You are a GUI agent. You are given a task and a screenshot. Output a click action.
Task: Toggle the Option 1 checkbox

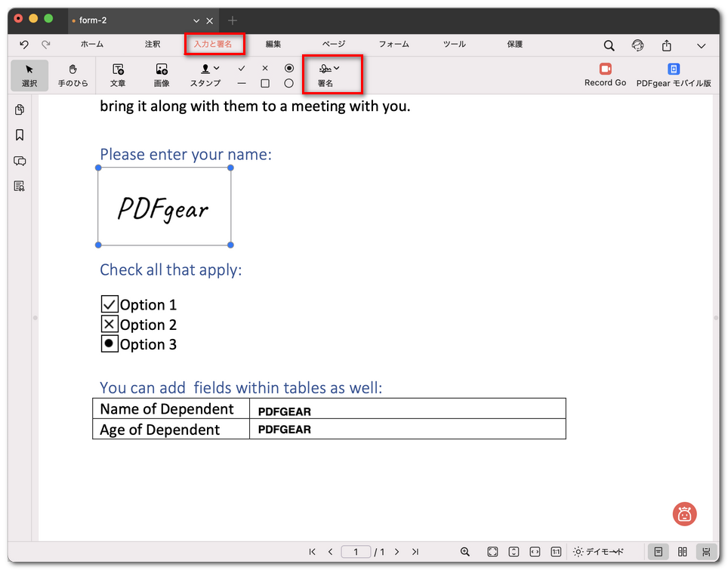[x=109, y=304]
